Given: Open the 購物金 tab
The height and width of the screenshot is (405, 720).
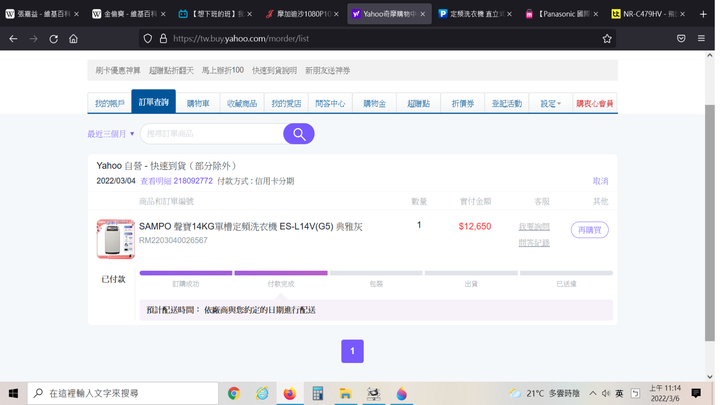Looking at the screenshot, I should coord(374,104).
